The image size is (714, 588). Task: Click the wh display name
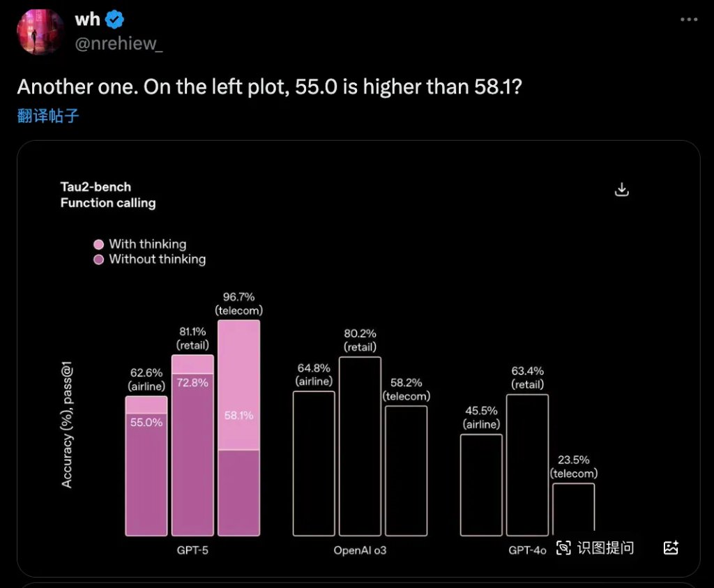point(87,20)
